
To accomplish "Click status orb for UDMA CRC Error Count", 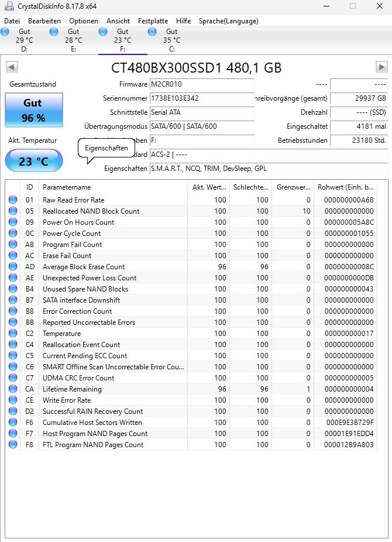I will [x=13, y=378].
